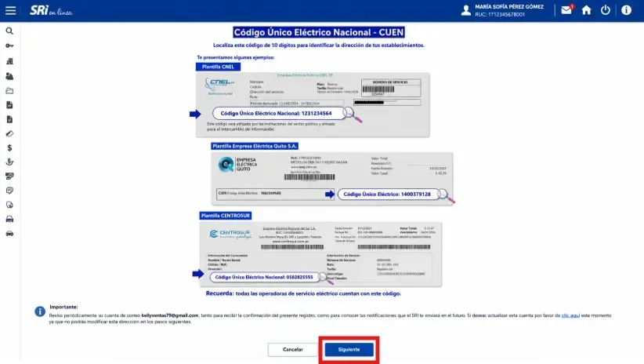Open the chat bubble sidebar icon
Viewport: 644px width, 364px height.
(9, 191)
